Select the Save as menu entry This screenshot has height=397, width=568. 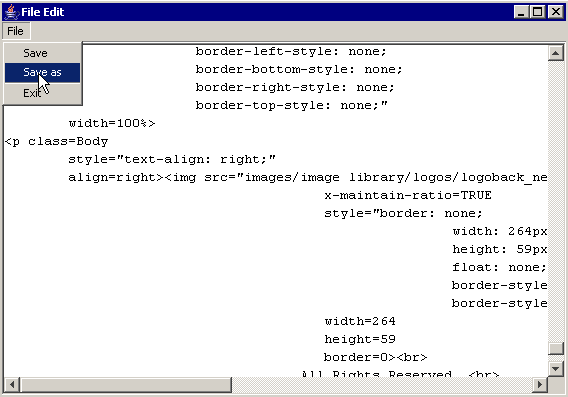pos(42,72)
